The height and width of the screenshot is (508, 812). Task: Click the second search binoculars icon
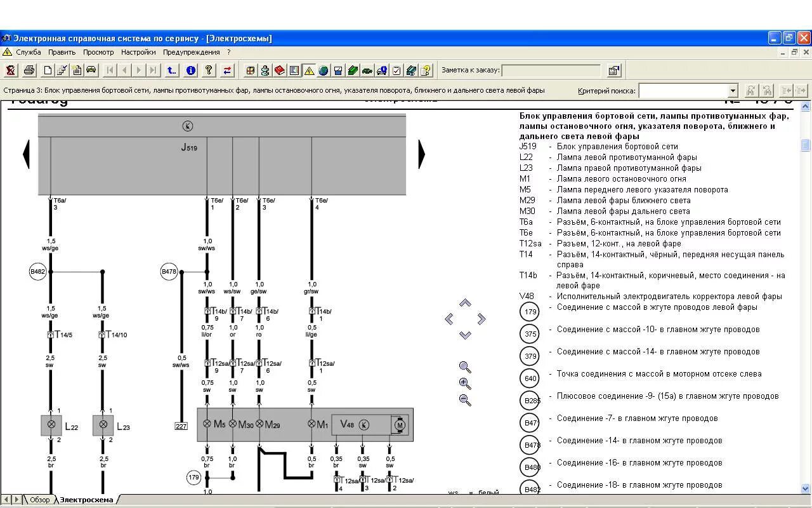point(767,91)
